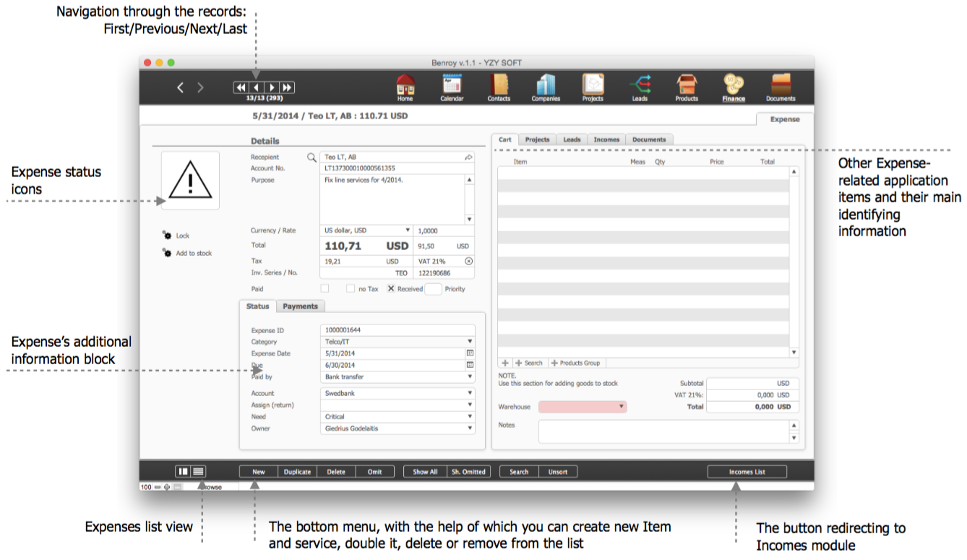Open the Contacts module icon
Viewport: 967px width, 560px height.
pyautogui.click(x=499, y=85)
